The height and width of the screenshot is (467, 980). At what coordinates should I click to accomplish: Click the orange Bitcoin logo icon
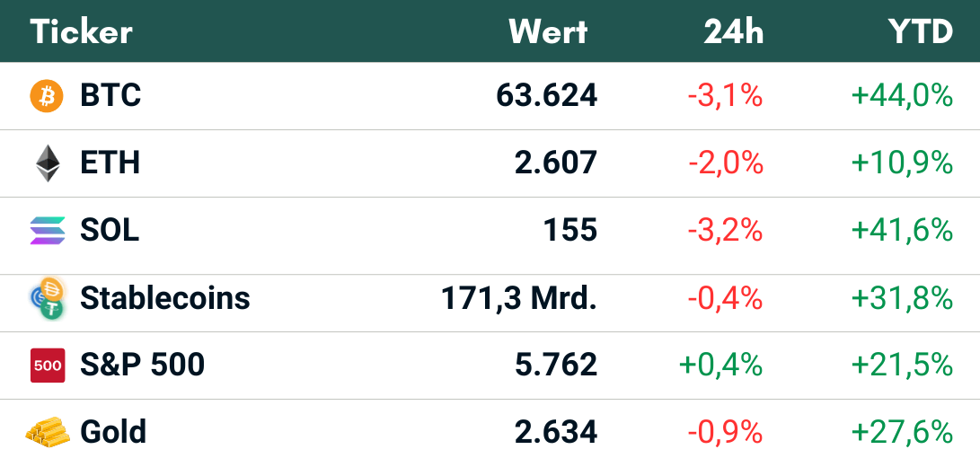tap(47, 96)
